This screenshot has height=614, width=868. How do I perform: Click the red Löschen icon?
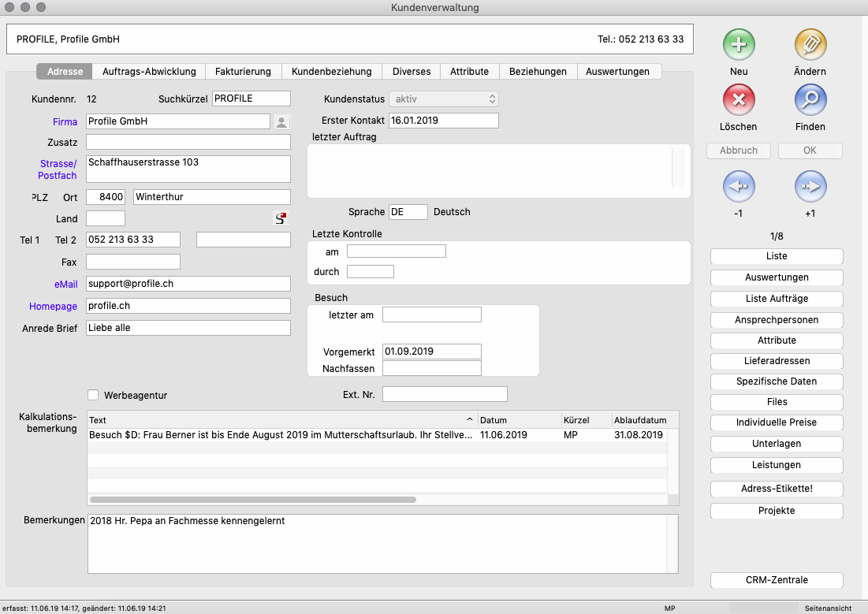coord(739,100)
